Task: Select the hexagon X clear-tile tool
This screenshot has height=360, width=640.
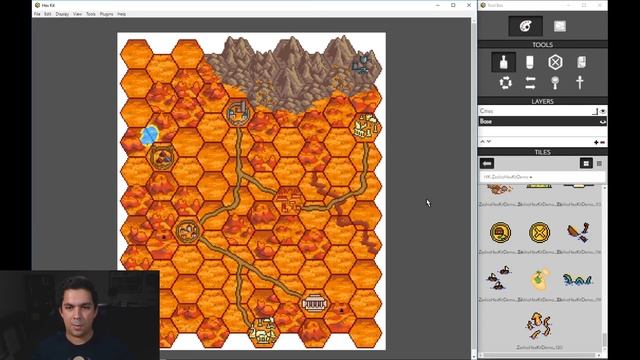Action: [x=555, y=62]
